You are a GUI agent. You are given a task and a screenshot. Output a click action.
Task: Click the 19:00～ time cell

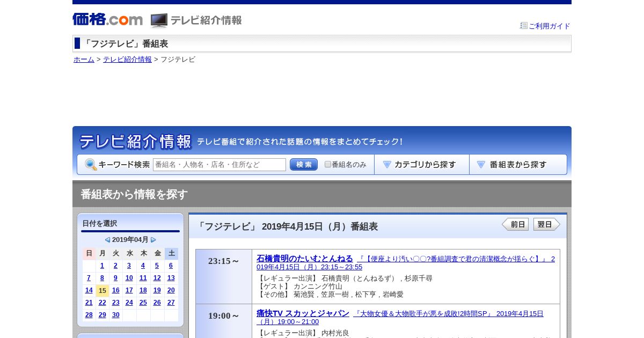[224, 321]
